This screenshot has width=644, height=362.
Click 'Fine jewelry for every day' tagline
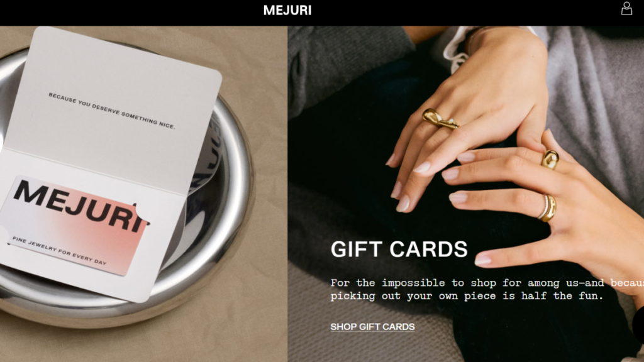60,251
